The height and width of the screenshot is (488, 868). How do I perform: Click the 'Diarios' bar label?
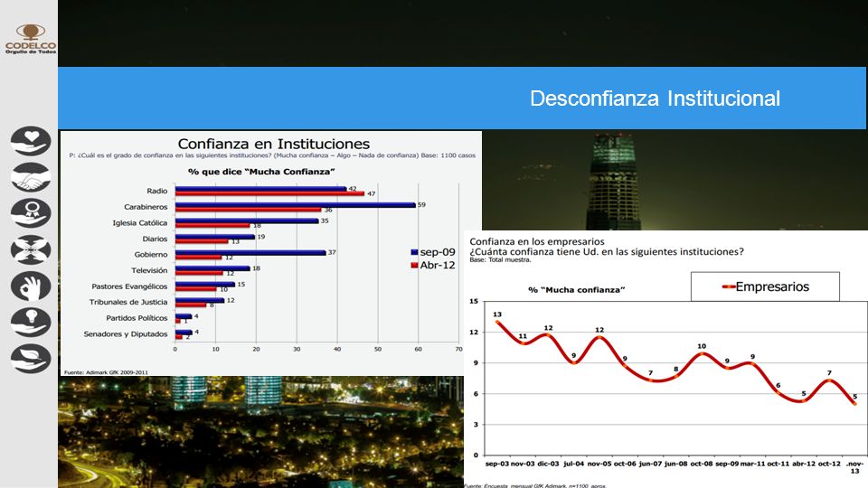click(155, 239)
